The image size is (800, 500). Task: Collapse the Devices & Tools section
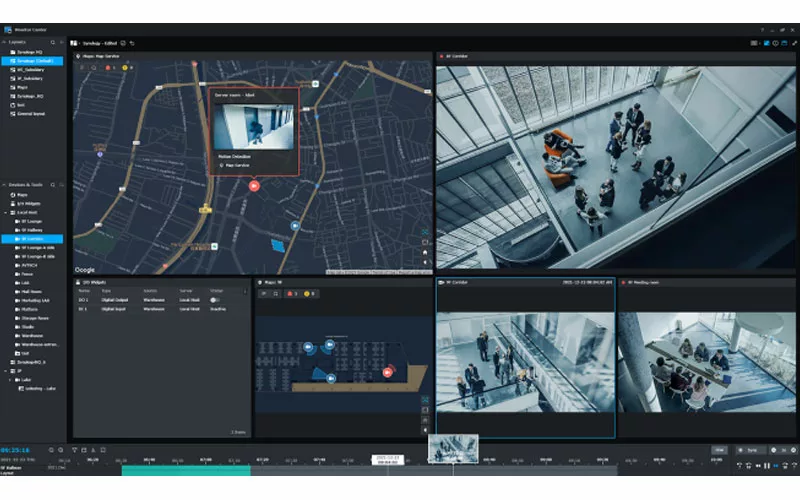(x=4, y=185)
